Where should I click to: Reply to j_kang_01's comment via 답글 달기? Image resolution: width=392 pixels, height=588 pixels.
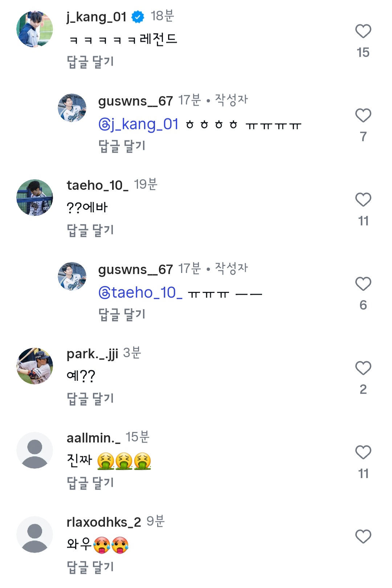coord(90,62)
